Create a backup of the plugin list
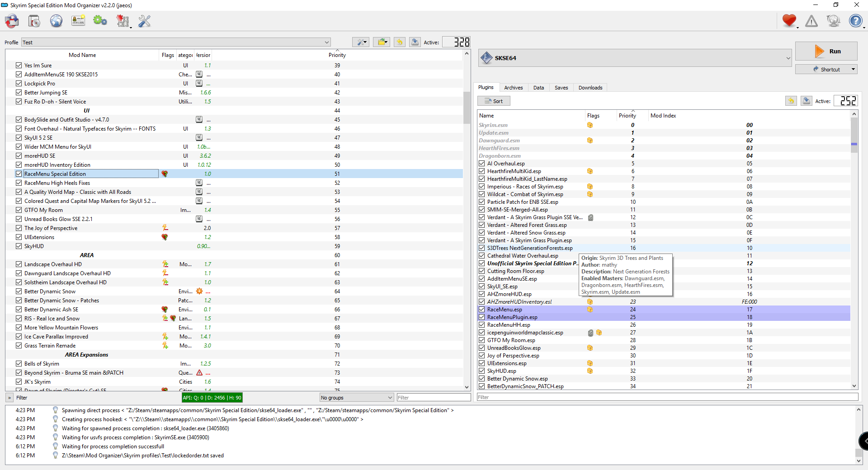 [807, 101]
